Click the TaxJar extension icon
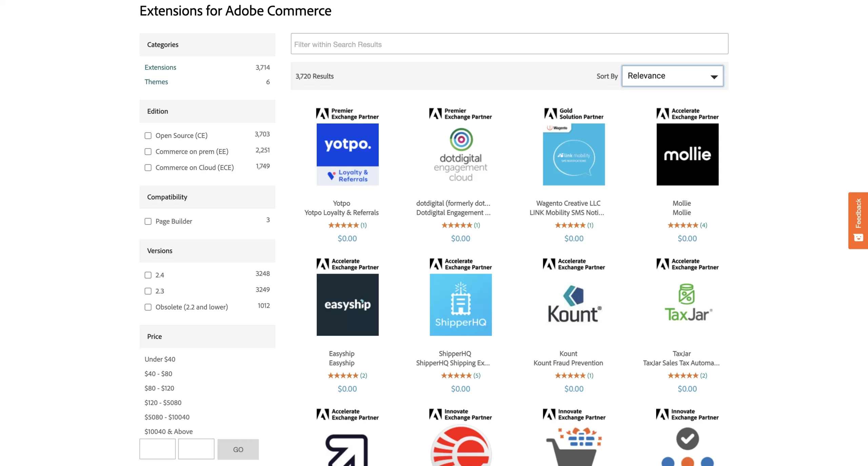The width and height of the screenshot is (868, 466). point(687,305)
